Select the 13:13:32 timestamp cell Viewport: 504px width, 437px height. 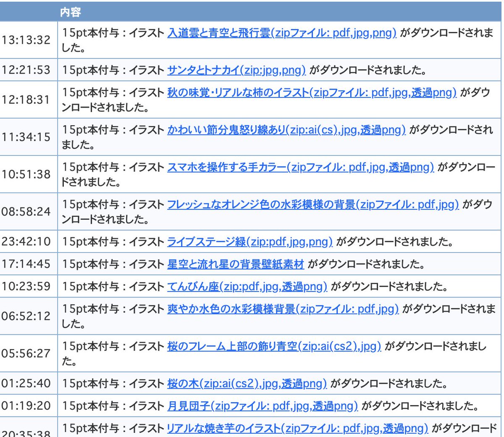(x=28, y=40)
